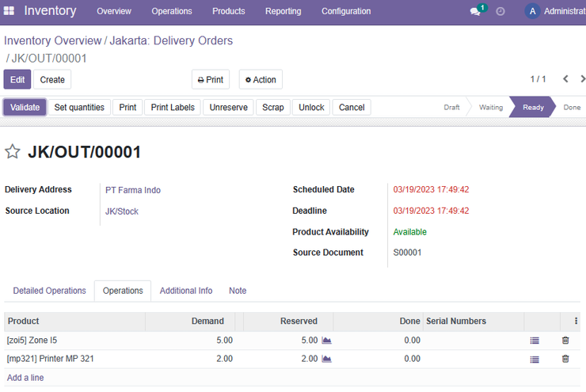Open forecast chart icon for Printer MP 321
The height and width of the screenshot is (392, 586).
pyautogui.click(x=326, y=359)
